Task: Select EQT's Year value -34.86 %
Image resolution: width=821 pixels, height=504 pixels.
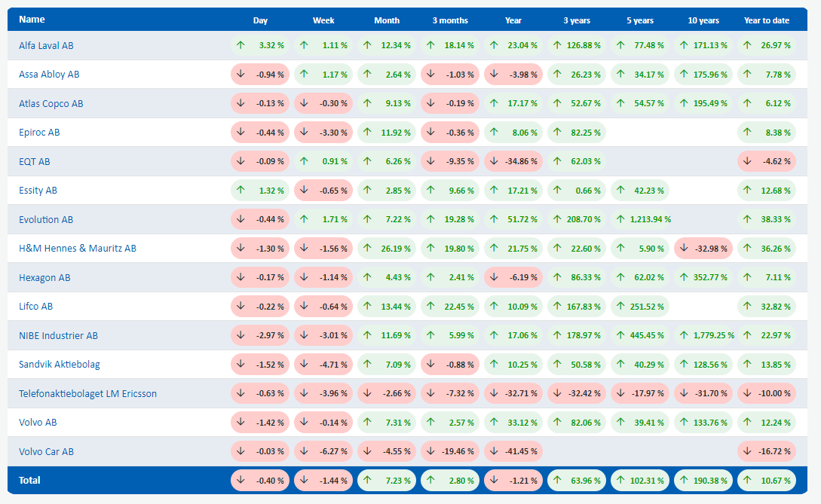Action: pos(521,162)
